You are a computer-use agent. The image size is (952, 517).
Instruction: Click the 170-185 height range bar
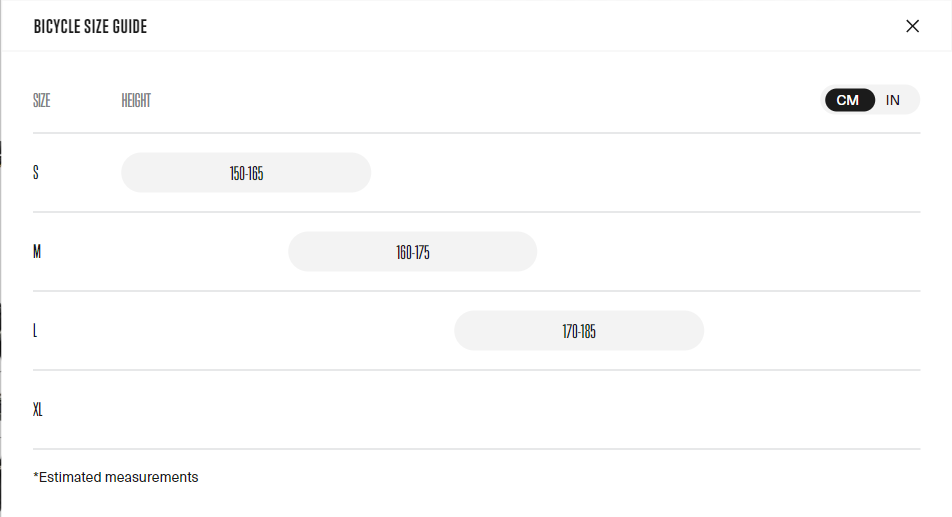click(579, 331)
